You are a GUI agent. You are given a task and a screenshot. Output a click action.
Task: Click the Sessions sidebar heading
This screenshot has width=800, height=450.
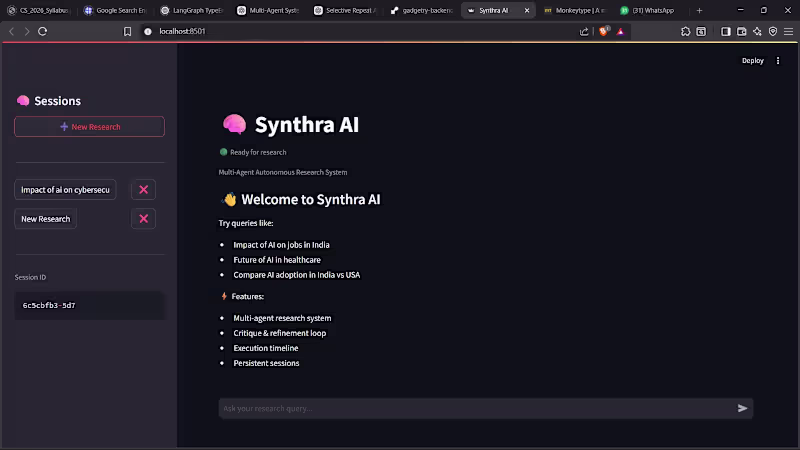[57, 101]
